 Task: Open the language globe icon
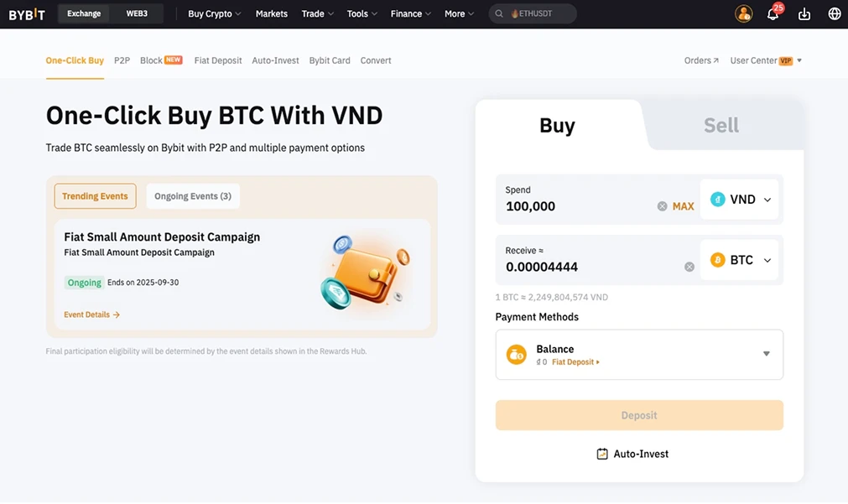[x=835, y=13]
